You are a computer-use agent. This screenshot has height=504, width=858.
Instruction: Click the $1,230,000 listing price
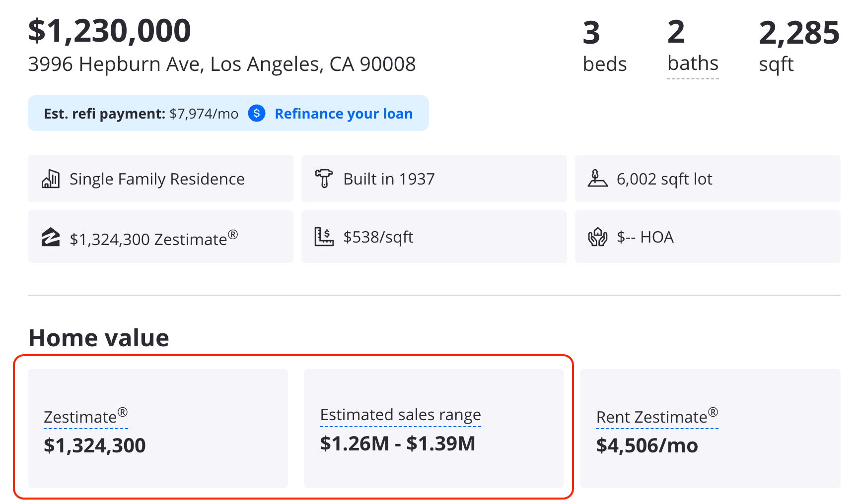coord(110,31)
